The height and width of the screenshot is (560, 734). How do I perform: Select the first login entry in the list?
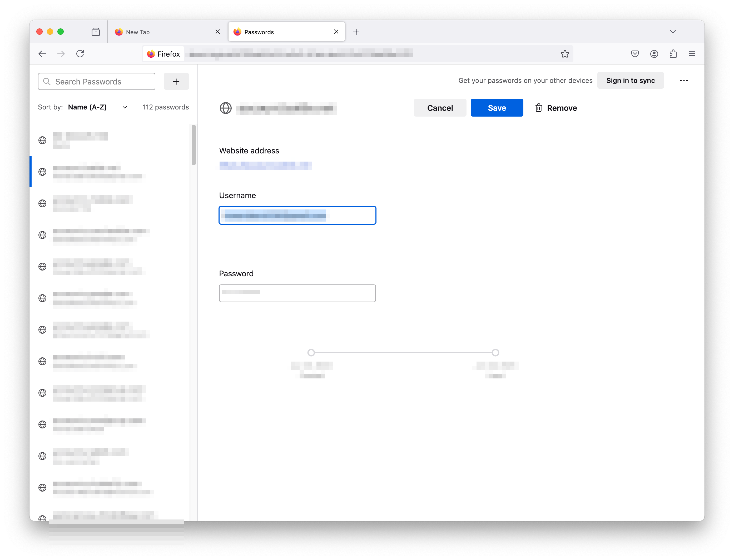pyautogui.click(x=110, y=140)
